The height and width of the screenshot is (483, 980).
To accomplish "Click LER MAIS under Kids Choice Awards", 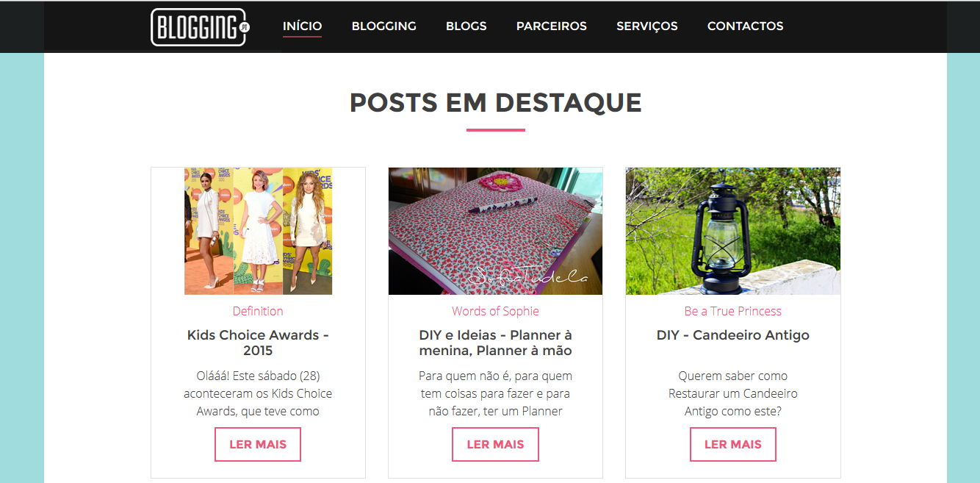I will coord(258,444).
